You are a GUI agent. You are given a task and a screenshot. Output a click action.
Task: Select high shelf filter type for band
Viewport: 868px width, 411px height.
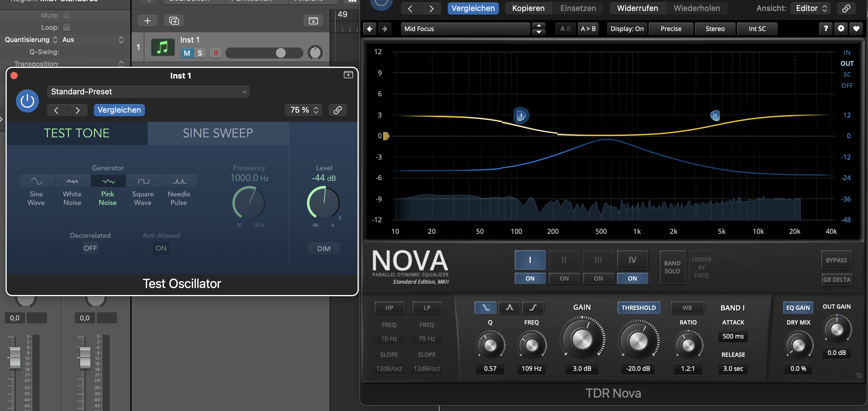[533, 307]
